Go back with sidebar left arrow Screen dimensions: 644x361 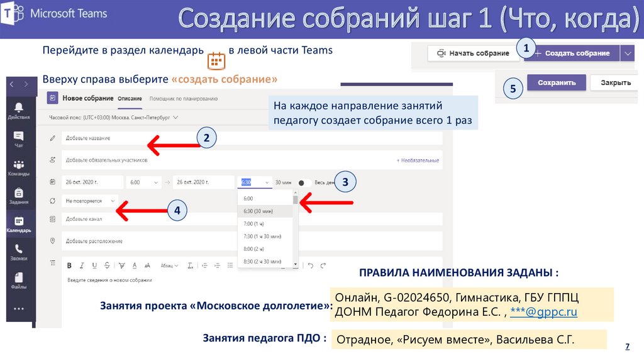pyautogui.click(x=12, y=84)
